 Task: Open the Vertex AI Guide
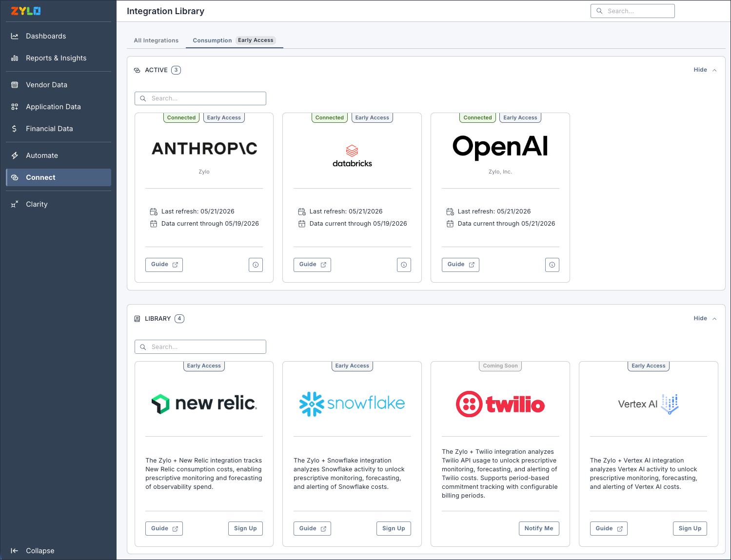coord(609,529)
